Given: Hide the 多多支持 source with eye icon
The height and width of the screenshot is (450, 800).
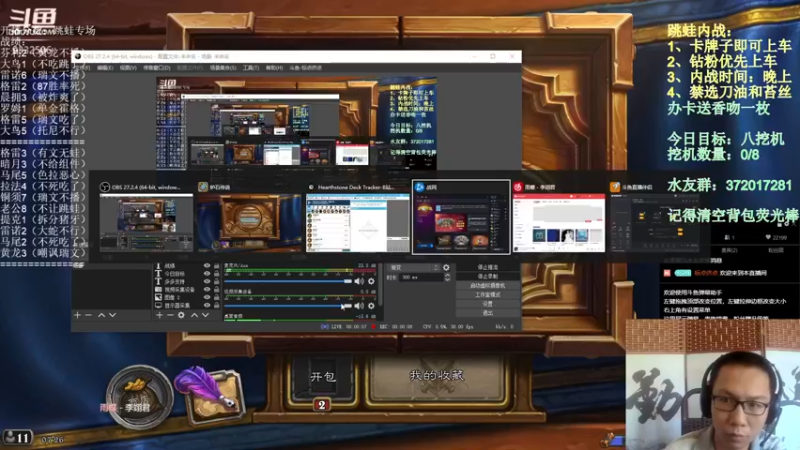Looking at the screenshot, I should tap(207, 281).
